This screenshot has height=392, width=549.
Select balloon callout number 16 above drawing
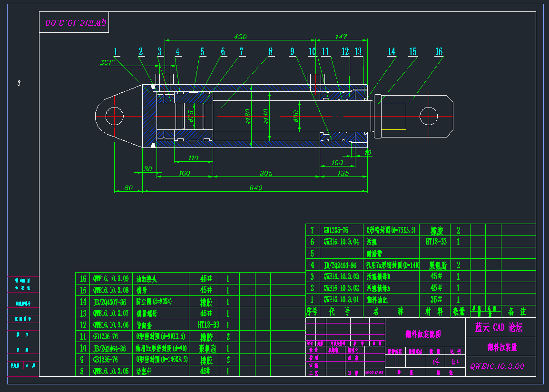coord(439,52)
